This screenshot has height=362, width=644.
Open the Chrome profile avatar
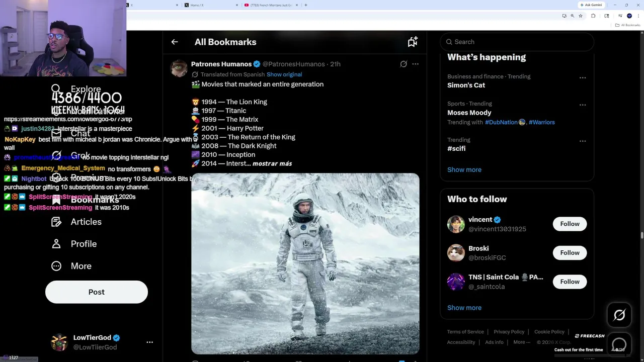pos(629,16)
